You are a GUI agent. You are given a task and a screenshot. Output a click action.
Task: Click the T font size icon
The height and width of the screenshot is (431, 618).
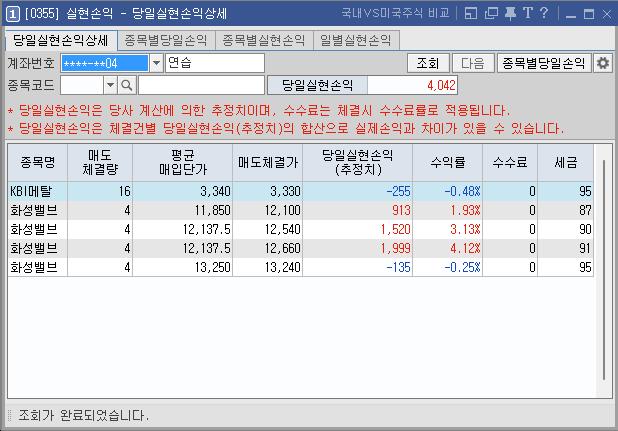(x=527, y=14)
